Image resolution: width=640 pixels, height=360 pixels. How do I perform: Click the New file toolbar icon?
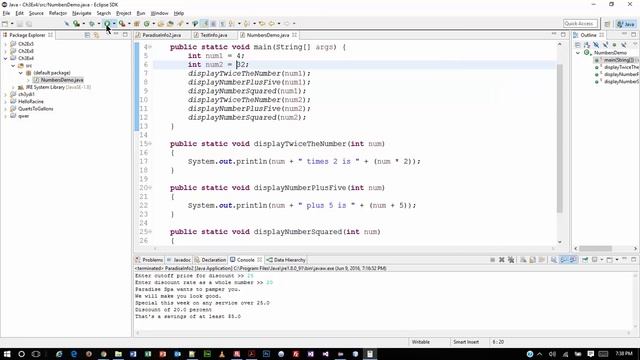[5, 24]
